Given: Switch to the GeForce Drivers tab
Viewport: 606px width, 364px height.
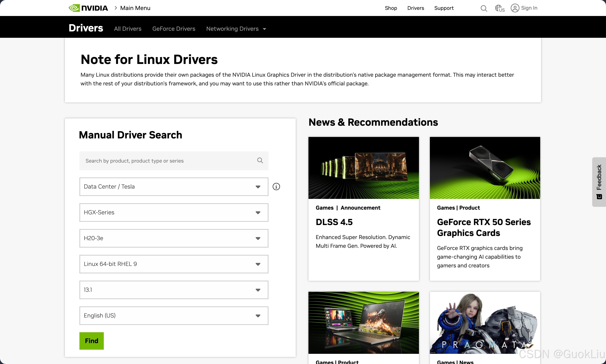Looking at the screenshot, I should pyautogui.click(x=174, y=29).
